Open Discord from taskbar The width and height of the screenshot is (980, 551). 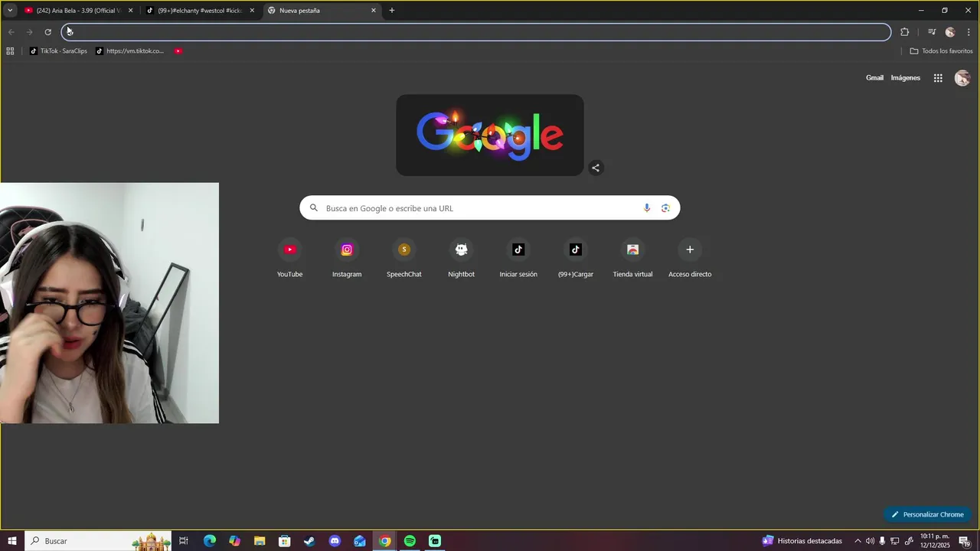[335, 541]
